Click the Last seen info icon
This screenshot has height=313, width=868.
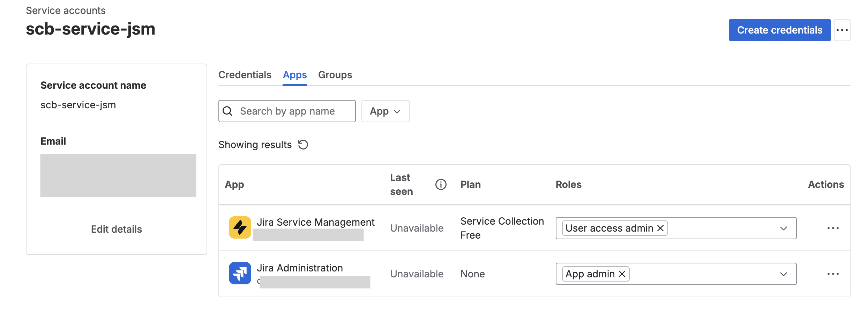441,184
